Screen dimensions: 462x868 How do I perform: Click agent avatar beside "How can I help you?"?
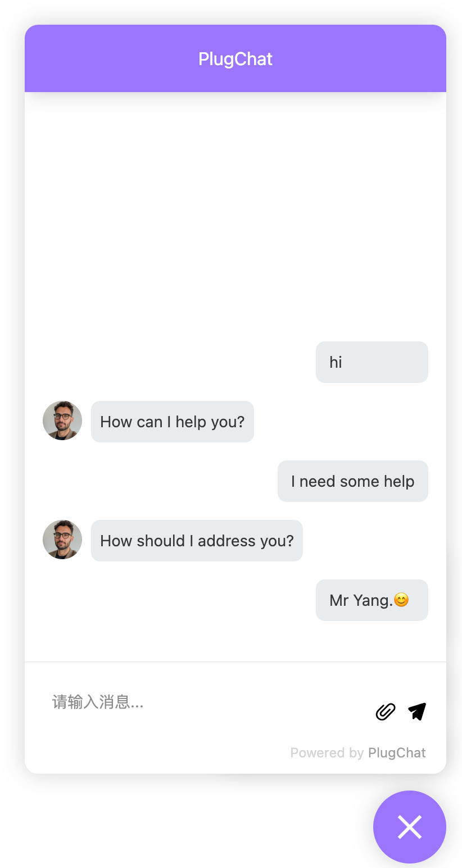[x=62, y=421]
